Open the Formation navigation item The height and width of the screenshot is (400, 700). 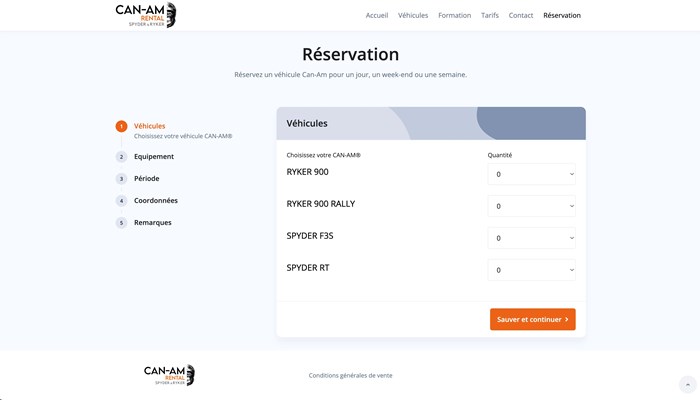point(454,15)
